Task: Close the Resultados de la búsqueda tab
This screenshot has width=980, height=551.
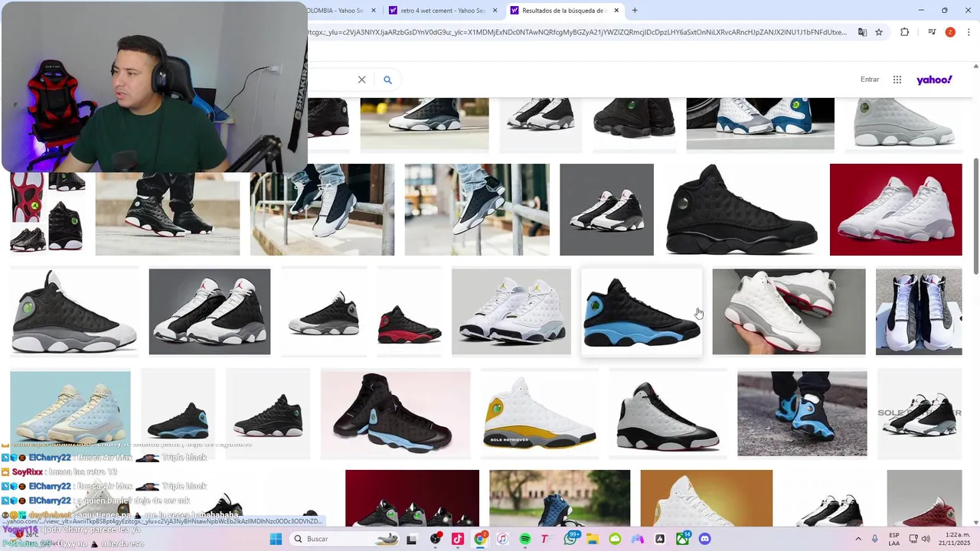Action: click(616, 11)
